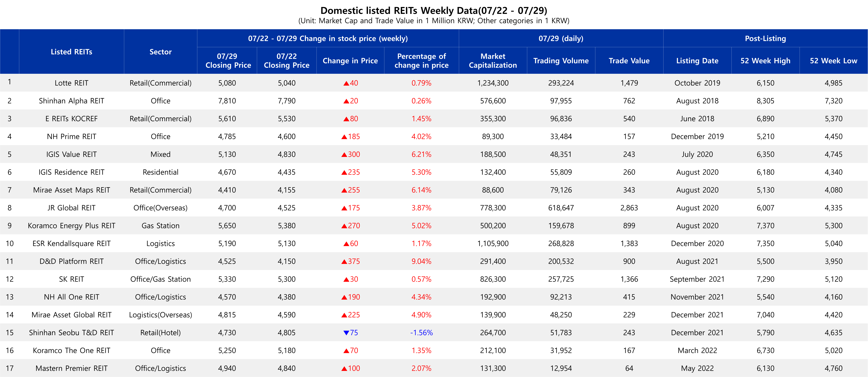868x377 pixels.
Task: Click listing date 'September 2021'
Action: click(x=697, y=279)
